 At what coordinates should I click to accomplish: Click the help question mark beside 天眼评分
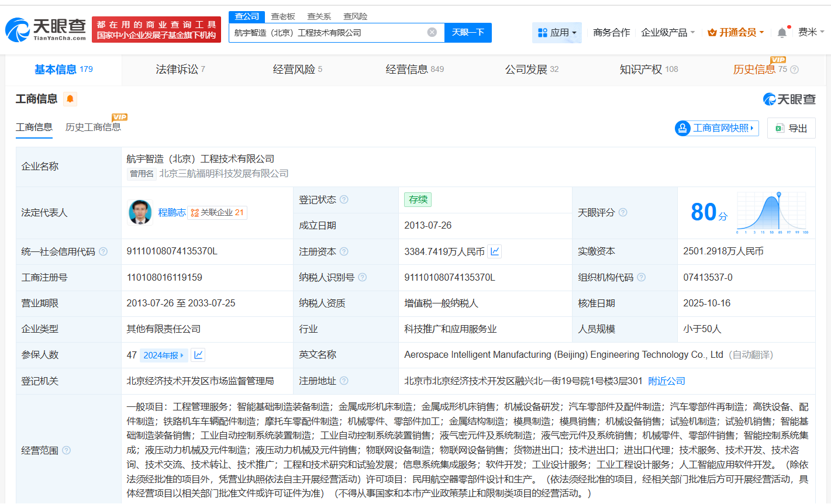pos(622,213)
